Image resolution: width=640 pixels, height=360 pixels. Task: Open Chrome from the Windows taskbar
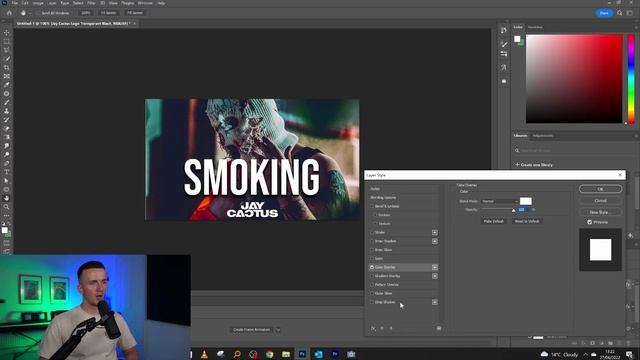269,354
